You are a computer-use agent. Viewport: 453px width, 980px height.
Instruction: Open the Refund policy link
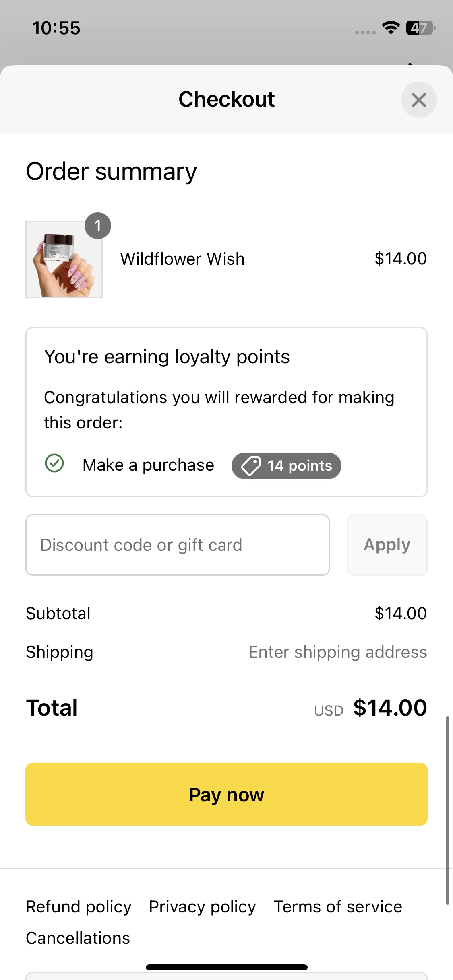point(79,907)
